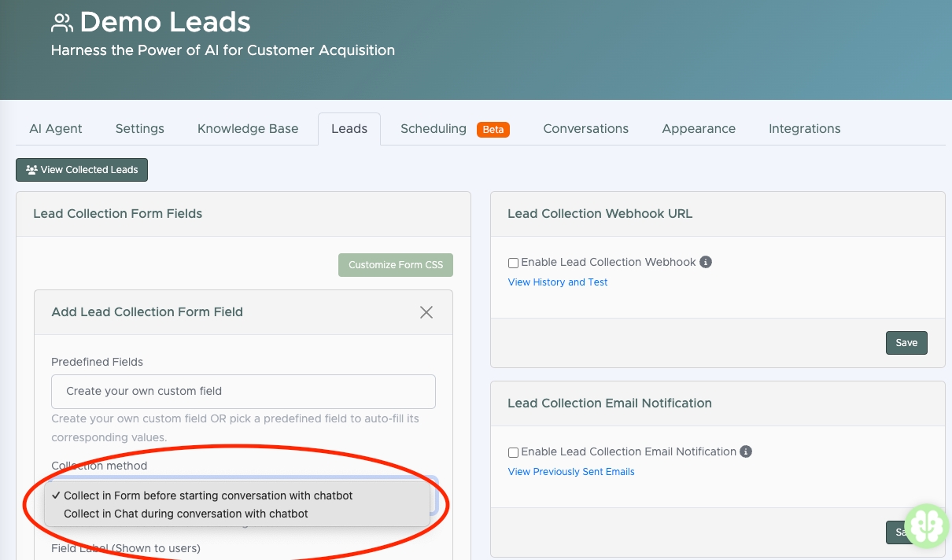The image size is (952, 560).
Task: Click info icon next to Lead Collection Webhook
Action: pyautogui.click(x=706, y=262)
